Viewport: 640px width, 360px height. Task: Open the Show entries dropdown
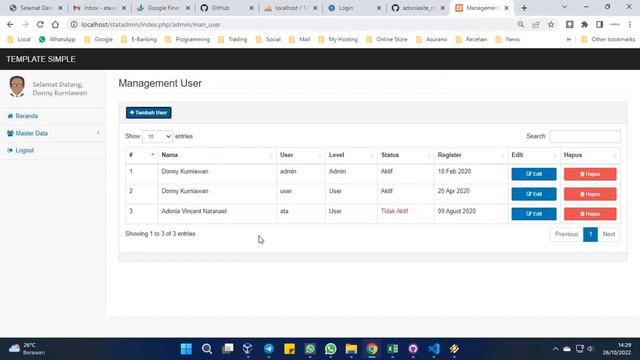point(158,136)
